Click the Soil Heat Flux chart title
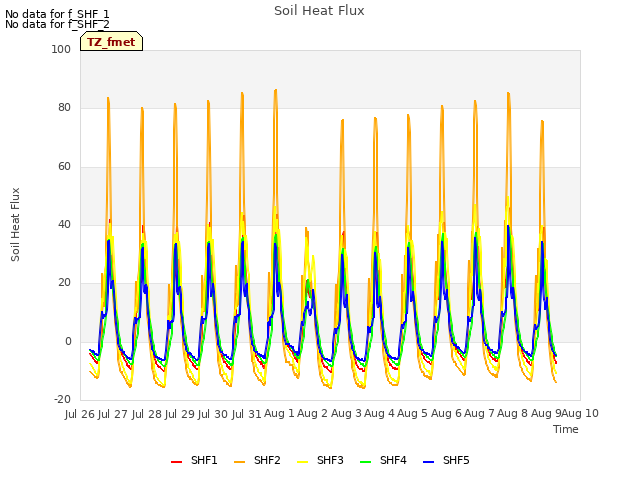 point(319,11)
